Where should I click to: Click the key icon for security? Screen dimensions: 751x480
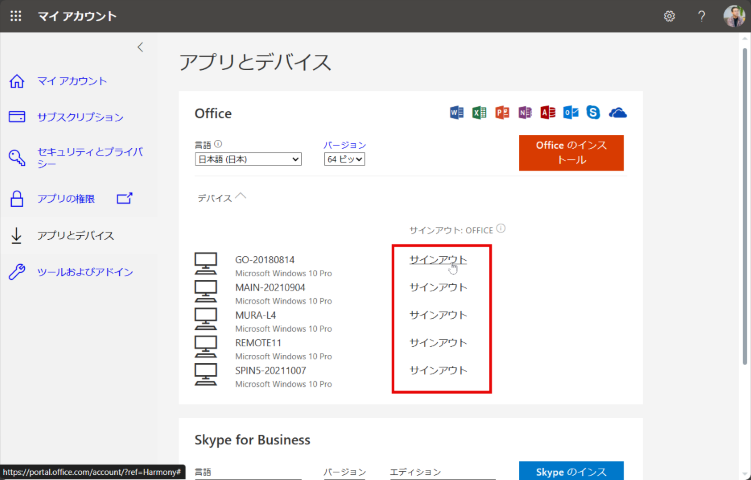(17, 158)
